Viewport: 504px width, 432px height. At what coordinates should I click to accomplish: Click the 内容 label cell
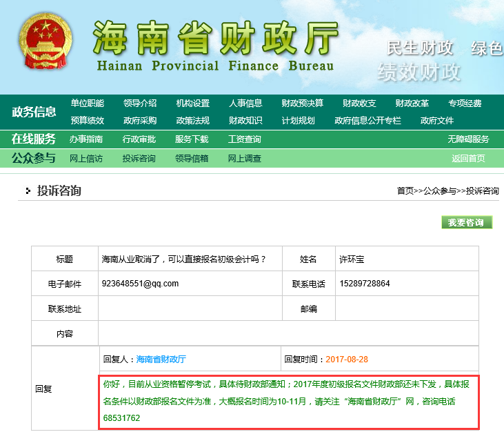pos(65,333)
